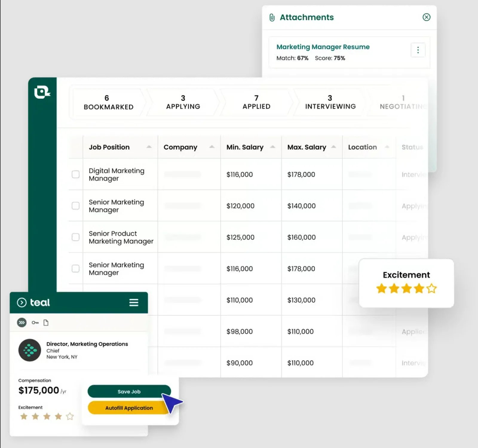Click the circled arrow icon beside teal
Screen dimensions: 478x448
(x=22, y=303)
